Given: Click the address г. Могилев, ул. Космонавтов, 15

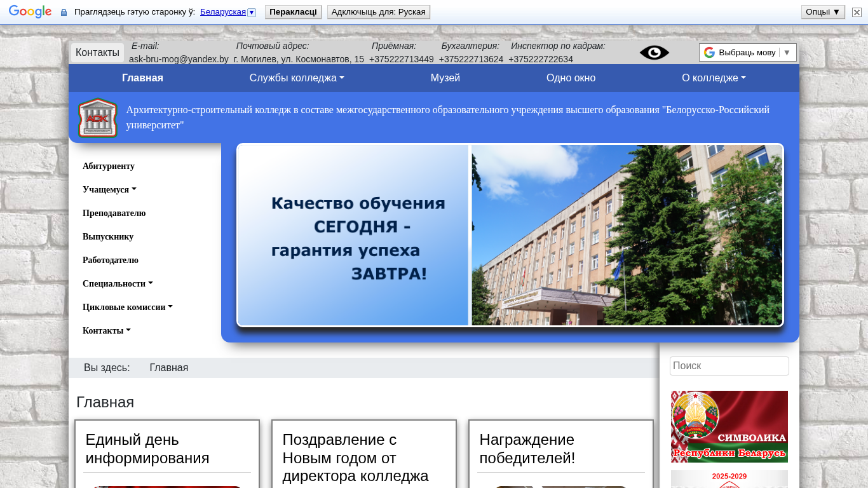Looking at the screenshot, I should pyautogui.click(x=299, y=59).
